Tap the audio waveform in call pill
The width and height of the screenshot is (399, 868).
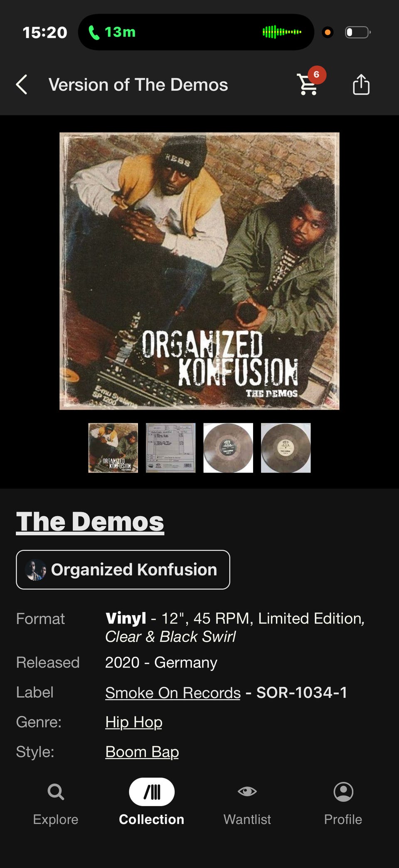282,32
